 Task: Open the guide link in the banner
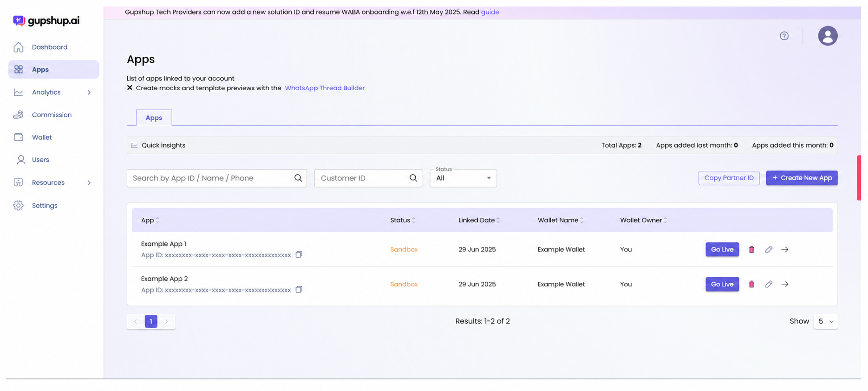coord(490,12)
